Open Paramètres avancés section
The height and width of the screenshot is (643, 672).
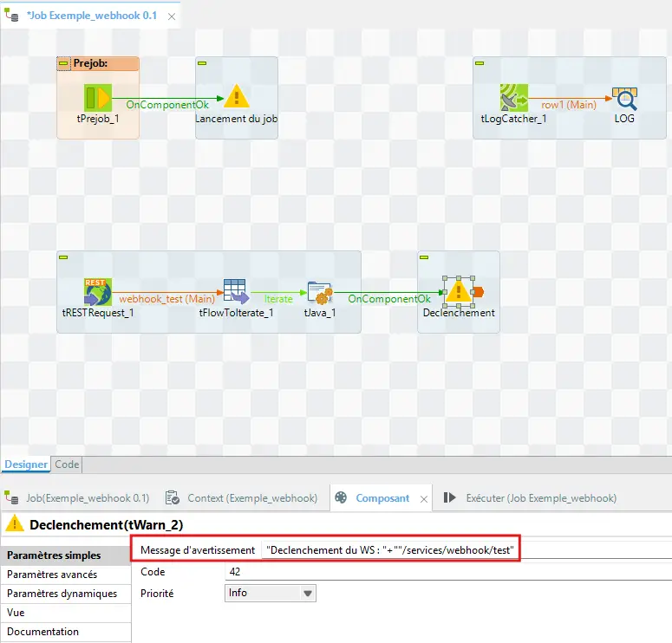tap(52, 575)
